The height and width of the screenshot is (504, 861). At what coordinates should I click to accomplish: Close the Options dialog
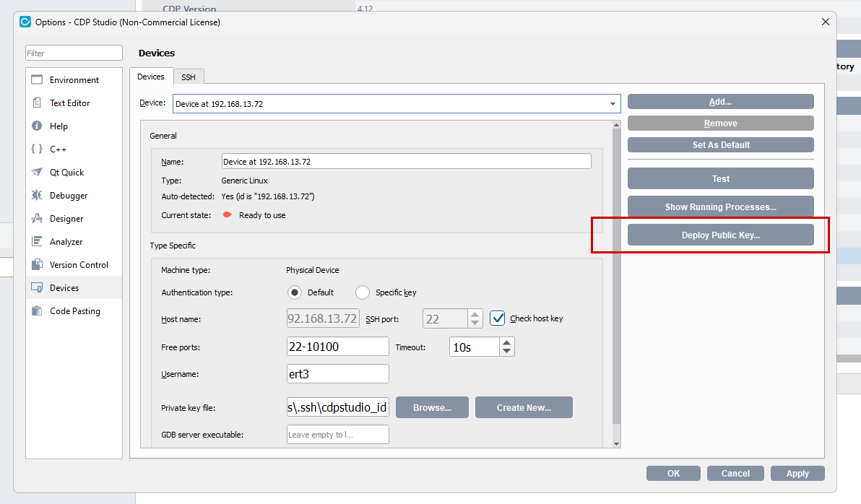(x=826, y=22)
